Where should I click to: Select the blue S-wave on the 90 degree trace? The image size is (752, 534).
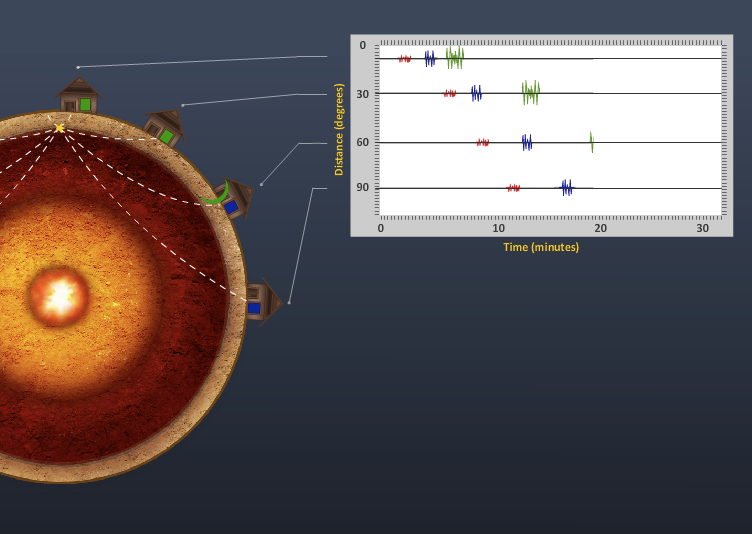click(x=567, y=187)
